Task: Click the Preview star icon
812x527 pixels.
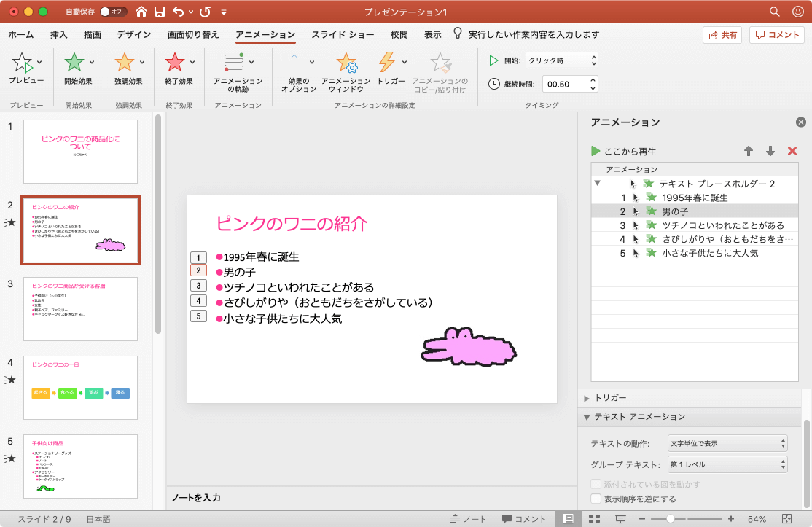Action: 22,63
